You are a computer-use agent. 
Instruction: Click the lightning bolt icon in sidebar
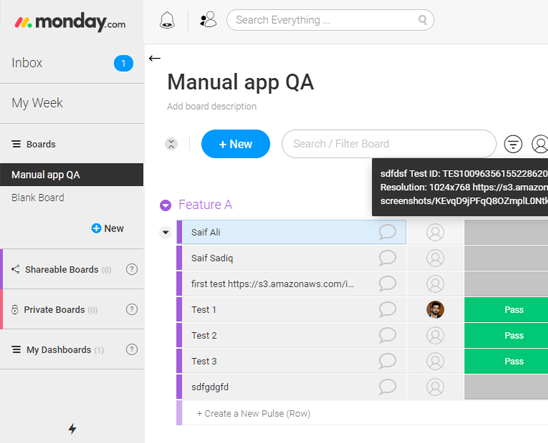(x=72, y=429)
